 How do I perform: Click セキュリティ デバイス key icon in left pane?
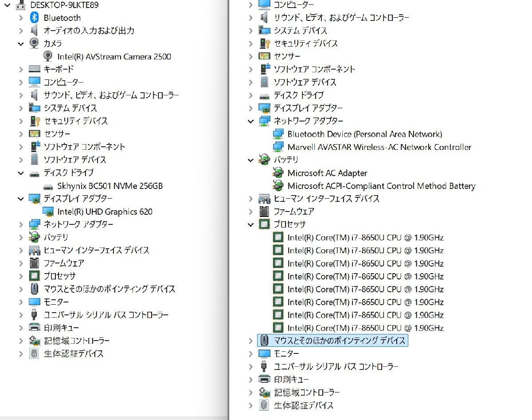[x=34, y=121]
